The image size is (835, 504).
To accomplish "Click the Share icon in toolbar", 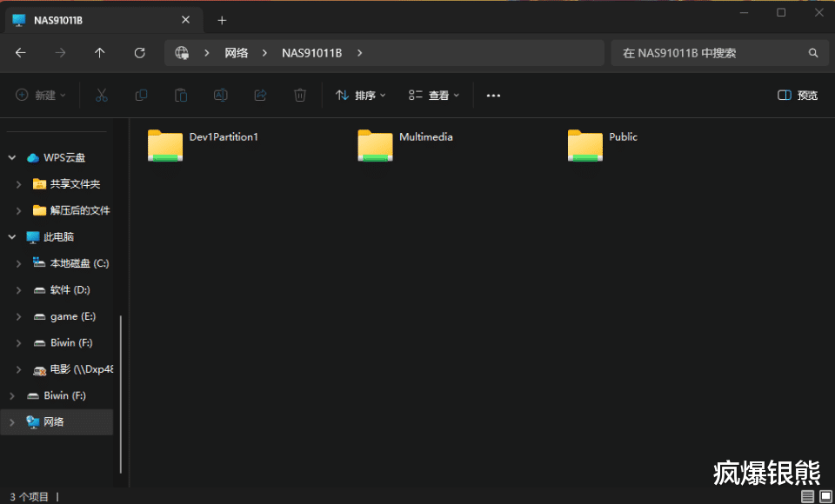I will pos(260,96).
